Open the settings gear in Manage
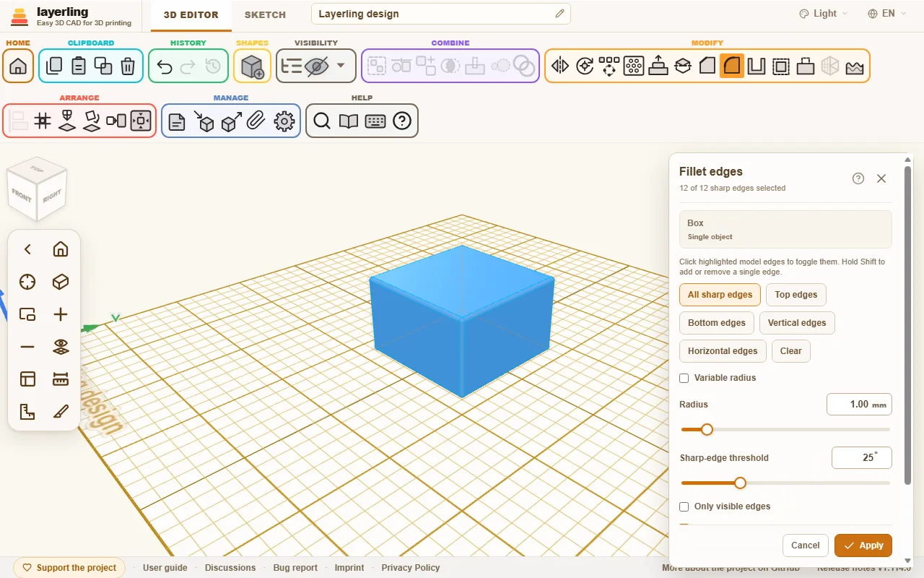 point(284,121)
